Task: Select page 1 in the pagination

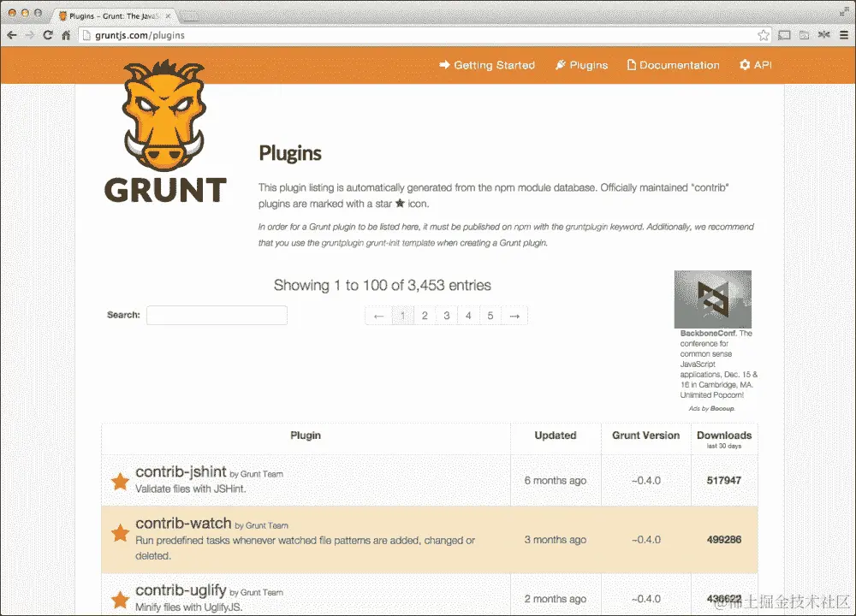Action: coord(403,316)
